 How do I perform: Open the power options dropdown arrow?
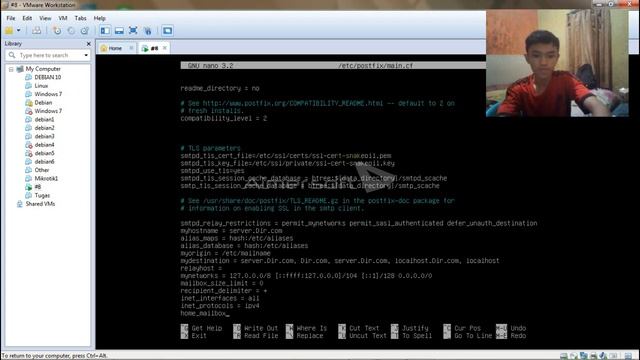click(x=18, y=31)
